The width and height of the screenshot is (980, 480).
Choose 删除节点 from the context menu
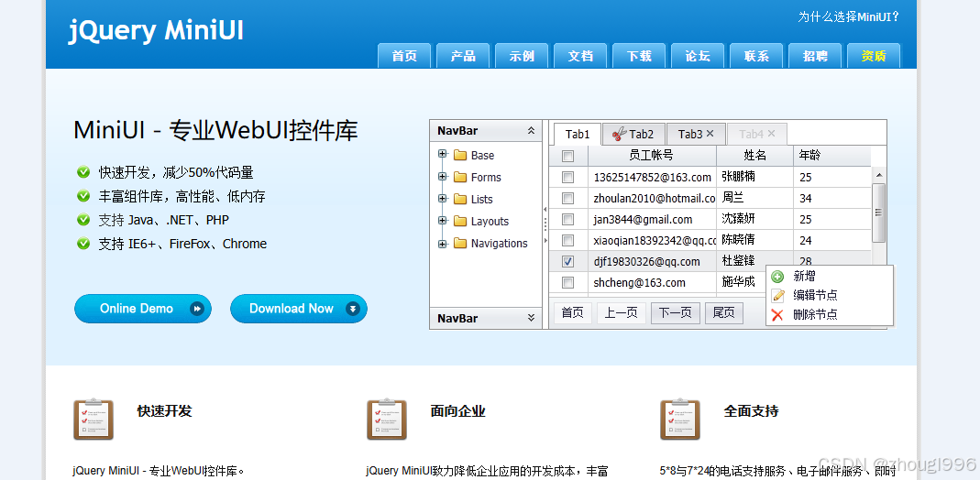click(830, 314)
